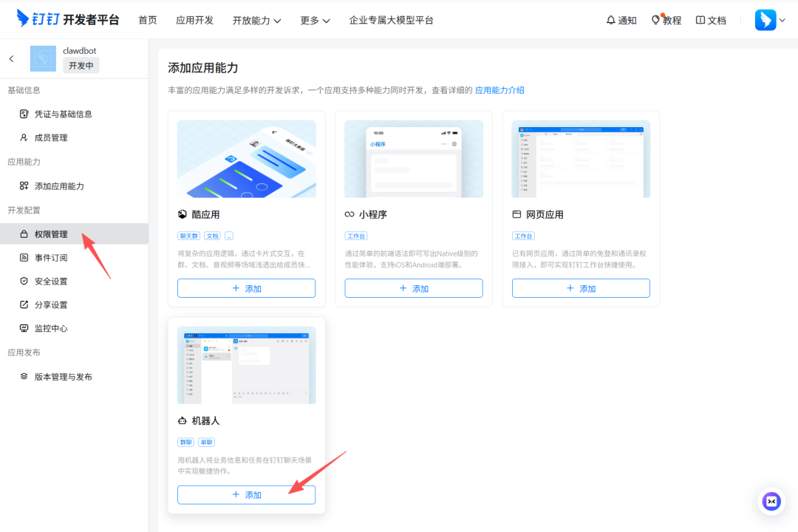The width and height of the screenshot is (798, 532).
Task: Open 应用开发 in top navigation
Action: [x=194, y=21]
